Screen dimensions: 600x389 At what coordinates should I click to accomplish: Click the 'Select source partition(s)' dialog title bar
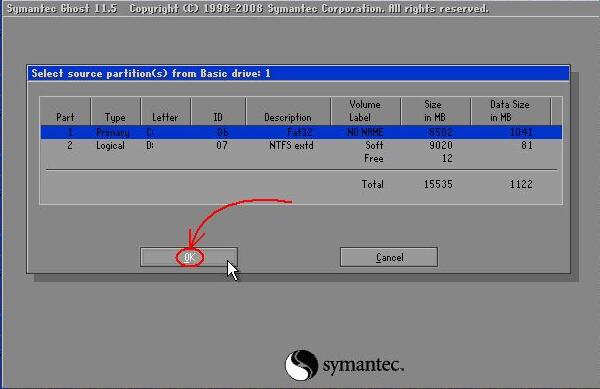[x=298, y=73]
